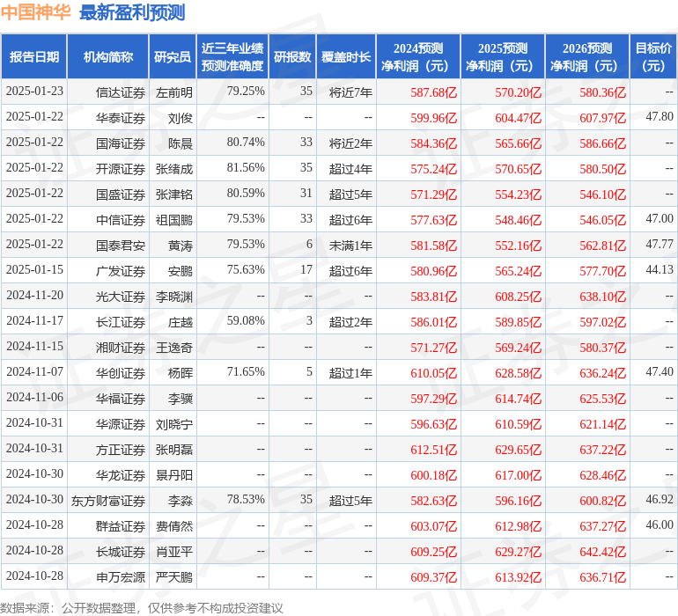The image size is (678, 616).
Task: Click researcher name 庄越
Action: 181,321
